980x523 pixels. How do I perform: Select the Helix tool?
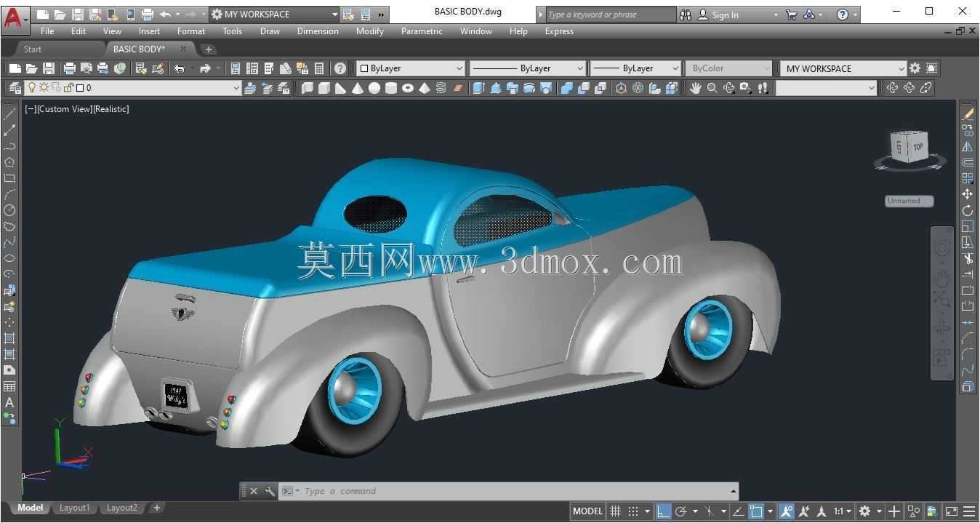pyautogui.click(x=441, y=88)
